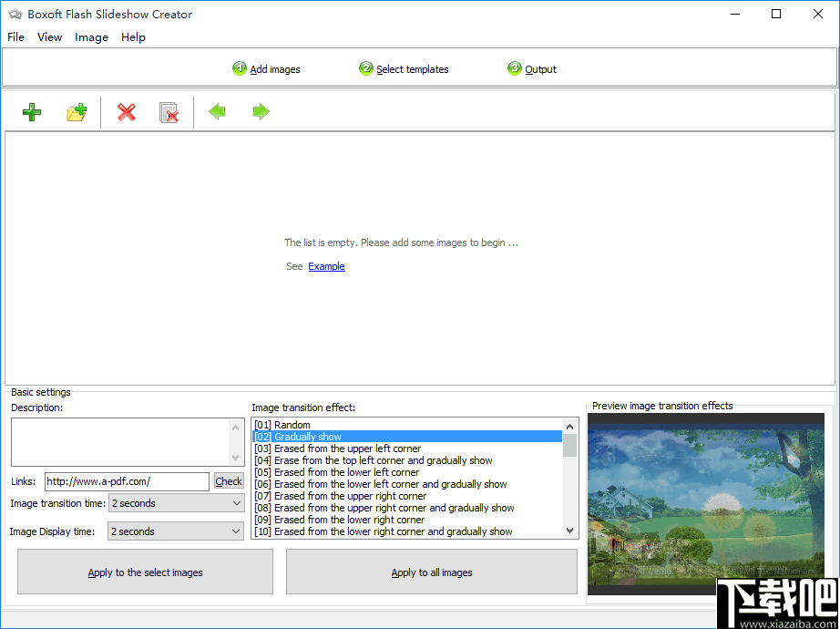Image resolution: width=840 pixels, height=629 pixels.
Task: Select the Add Folder of images icon
Action: pyautogui.click(x=77, y=111)
